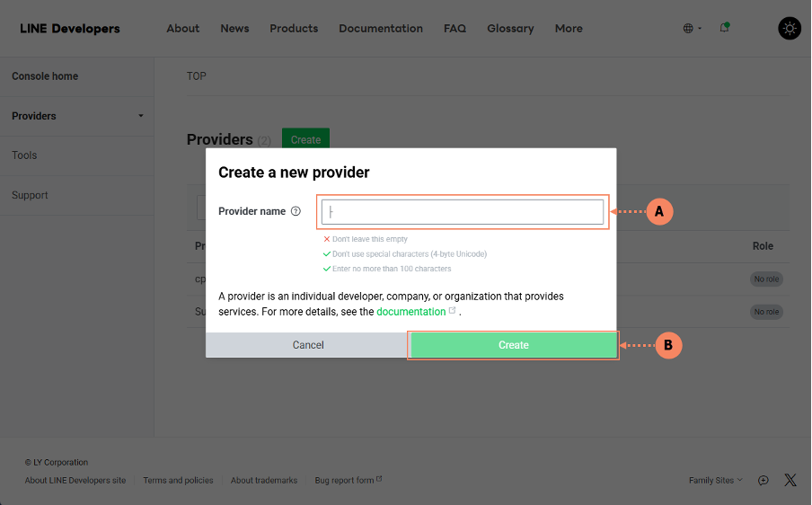
Task: Open Tools in the sidebar
Action: pyautogui.click(x=24, y=155)
